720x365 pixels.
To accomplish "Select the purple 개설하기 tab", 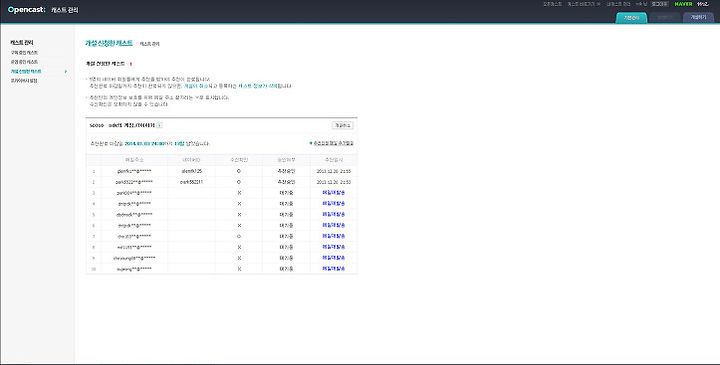I will pos(698,17).
